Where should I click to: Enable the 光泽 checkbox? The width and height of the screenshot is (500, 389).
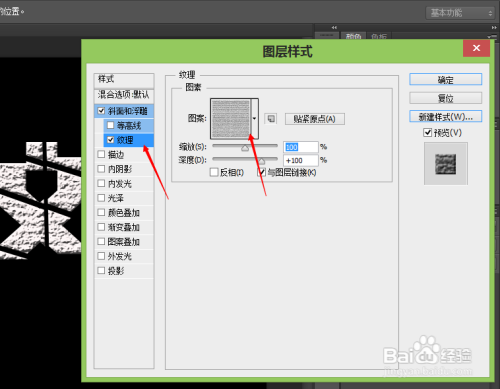tap(101, 198)
